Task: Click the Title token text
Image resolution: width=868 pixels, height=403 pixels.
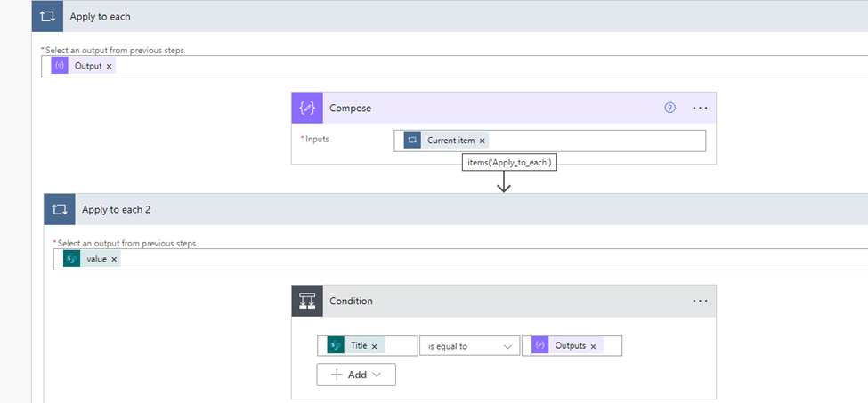Action: pos(359,345)
